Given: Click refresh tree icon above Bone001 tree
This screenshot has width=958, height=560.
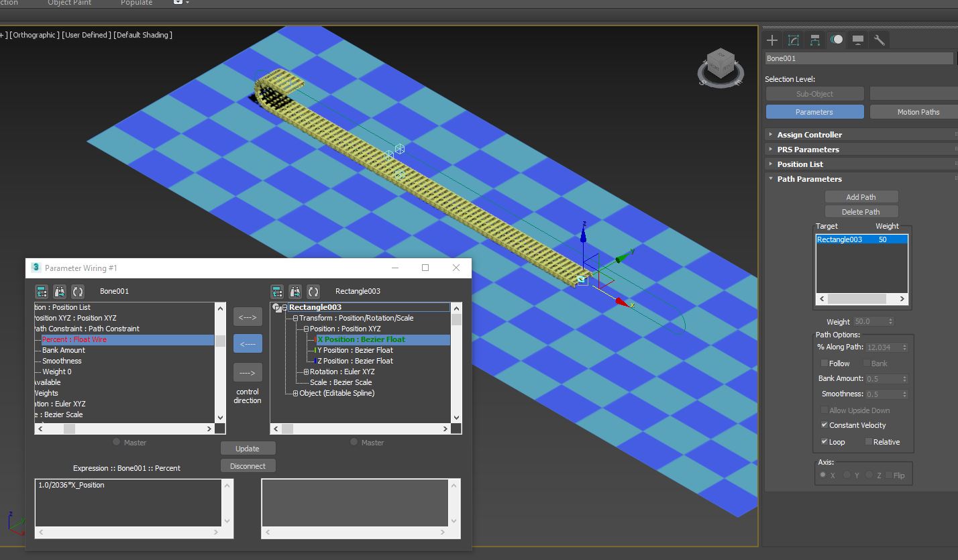Looking at the screenshot, I should point(78,292).
